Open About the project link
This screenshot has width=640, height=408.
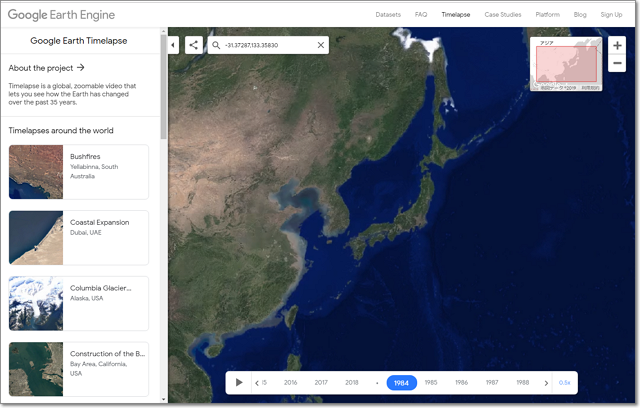tap(46, 68)
